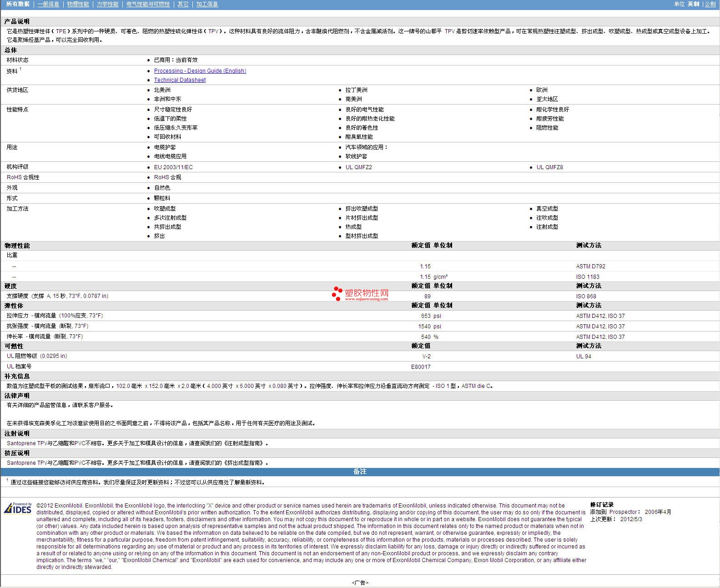Select 英制 units
This screenshot has height=588, width=720.
[693, 4]
